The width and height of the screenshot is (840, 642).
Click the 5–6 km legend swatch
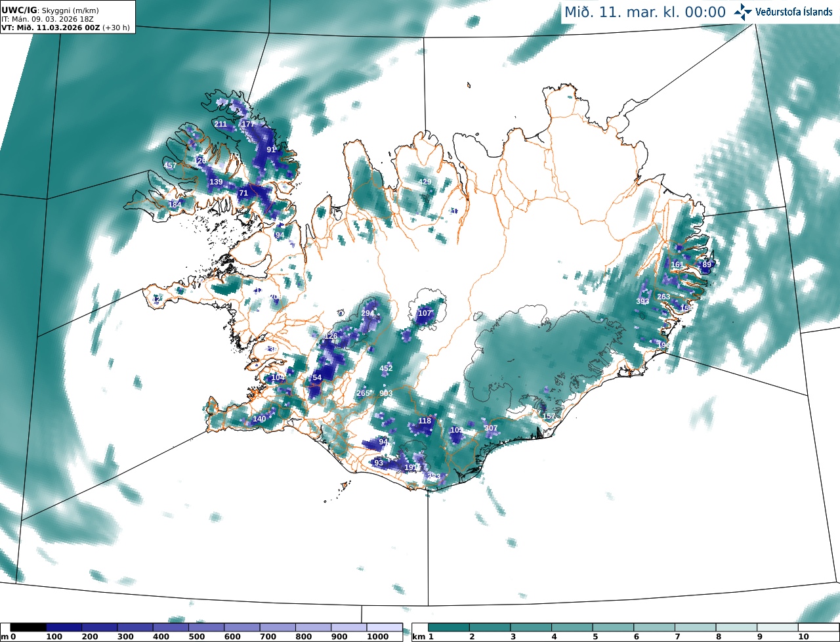point(613,628)
